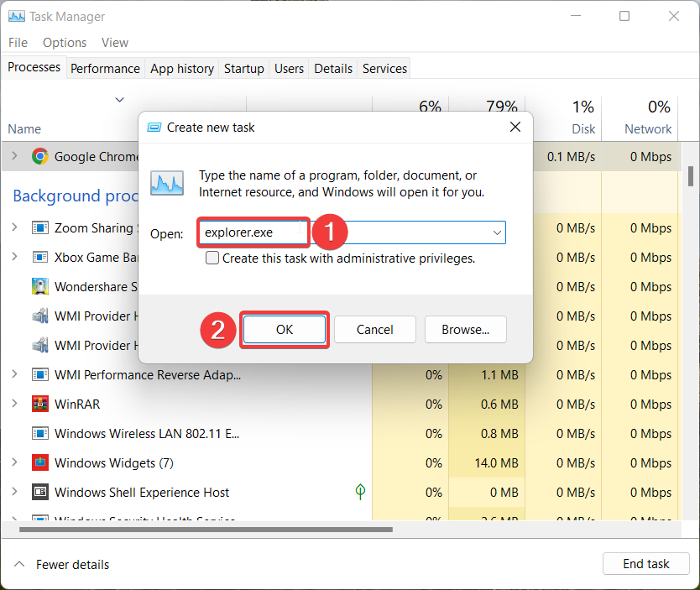Click the OK button
This screenshot has width=700, height=590.
284,330
